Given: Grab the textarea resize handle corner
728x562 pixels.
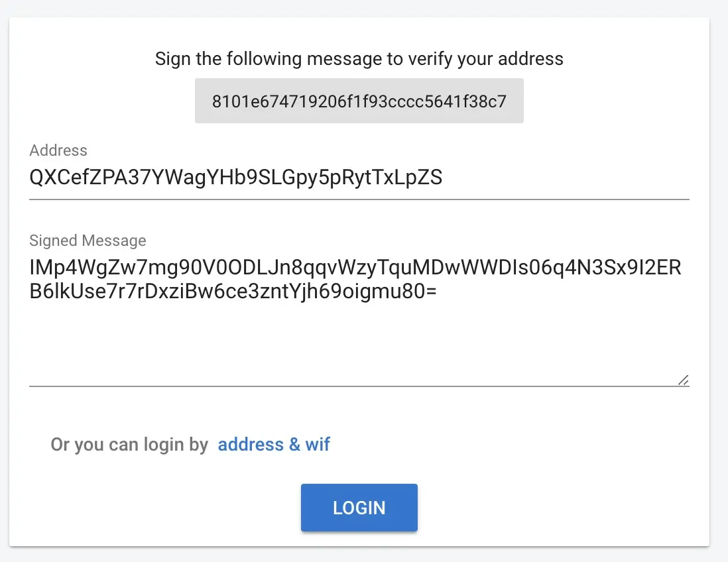Looking at the screenshot, I should (684, 380).
